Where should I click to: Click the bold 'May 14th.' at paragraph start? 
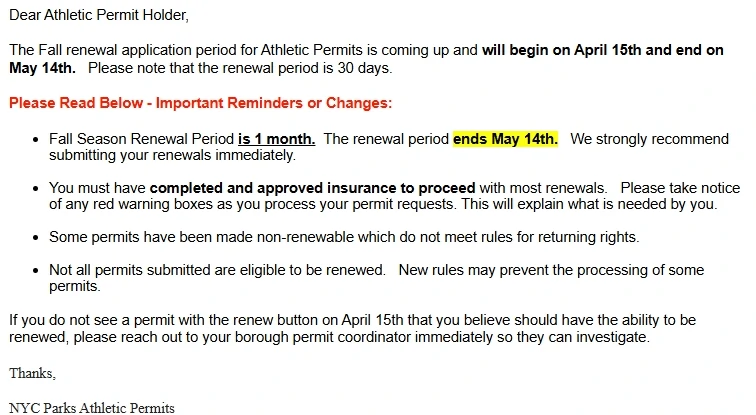[42, 68]
